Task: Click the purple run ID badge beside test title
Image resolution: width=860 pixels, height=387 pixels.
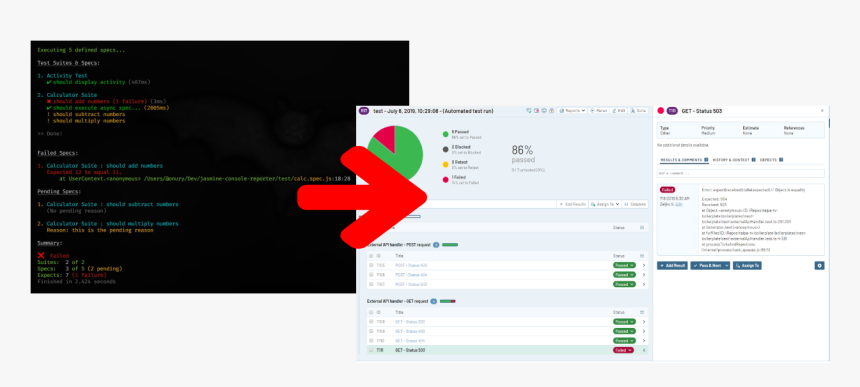Action: (x=364, y=111)
